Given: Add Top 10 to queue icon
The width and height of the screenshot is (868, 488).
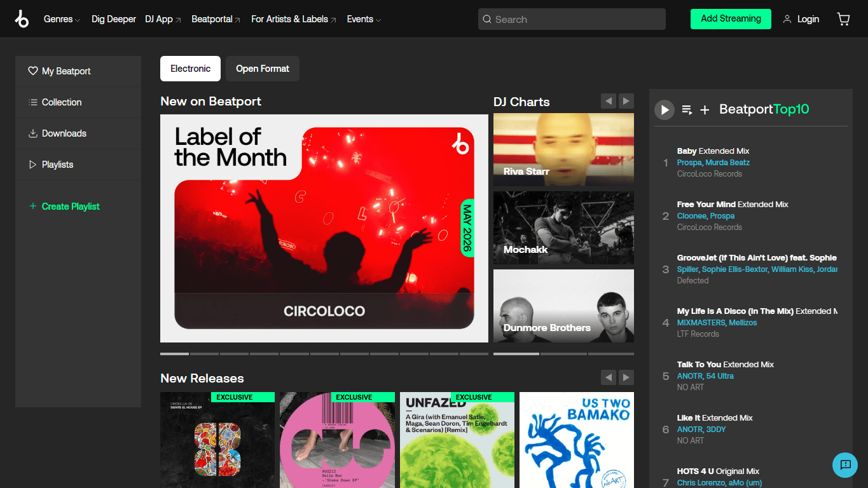Looking at the screenshot, I should (x=687, y=110).
